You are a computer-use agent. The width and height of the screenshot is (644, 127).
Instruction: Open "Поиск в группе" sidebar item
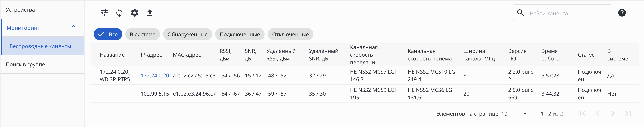point(25,64)
